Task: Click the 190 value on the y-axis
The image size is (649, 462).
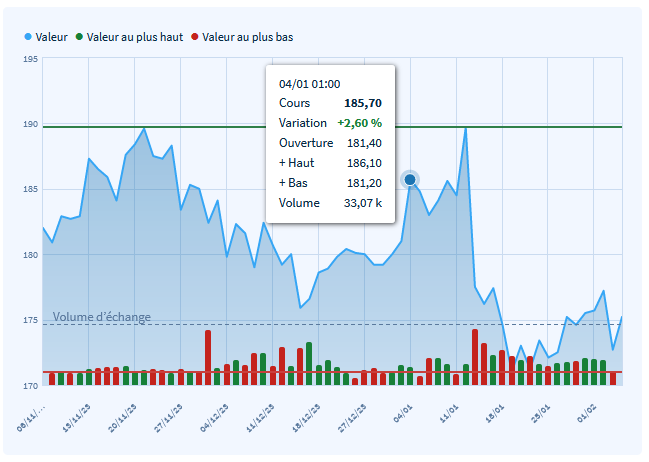Action: 31,125
